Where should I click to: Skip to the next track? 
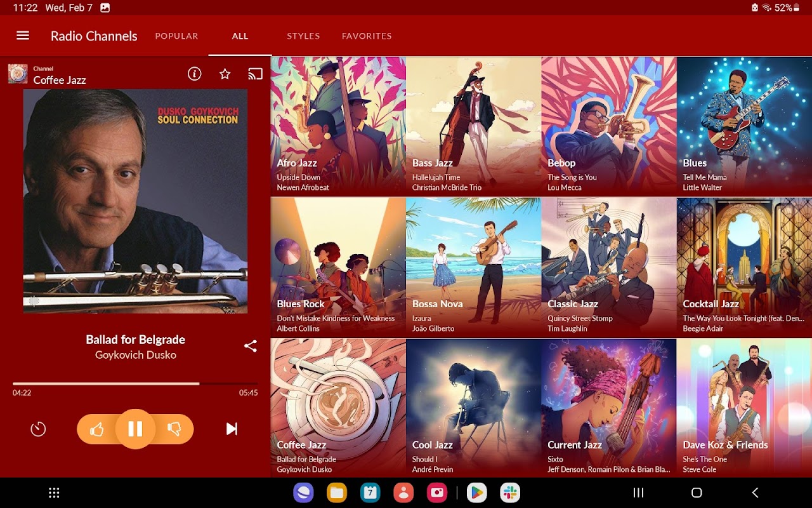[232, 429]
